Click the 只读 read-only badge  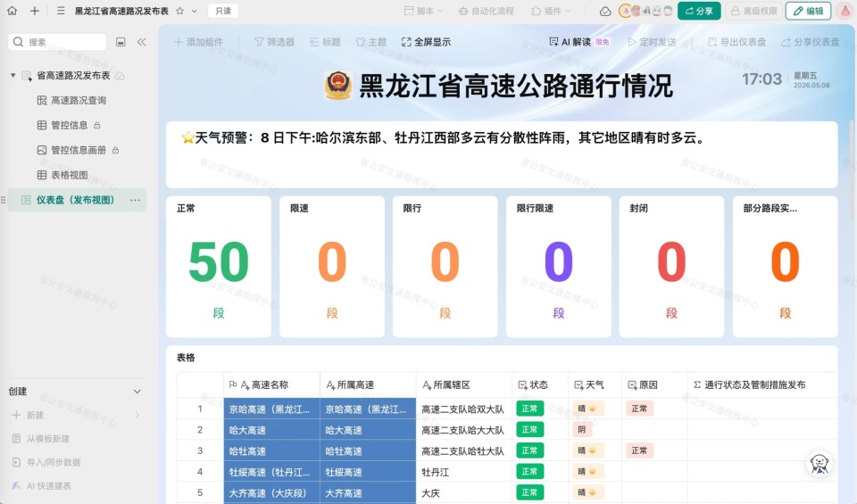223,11
